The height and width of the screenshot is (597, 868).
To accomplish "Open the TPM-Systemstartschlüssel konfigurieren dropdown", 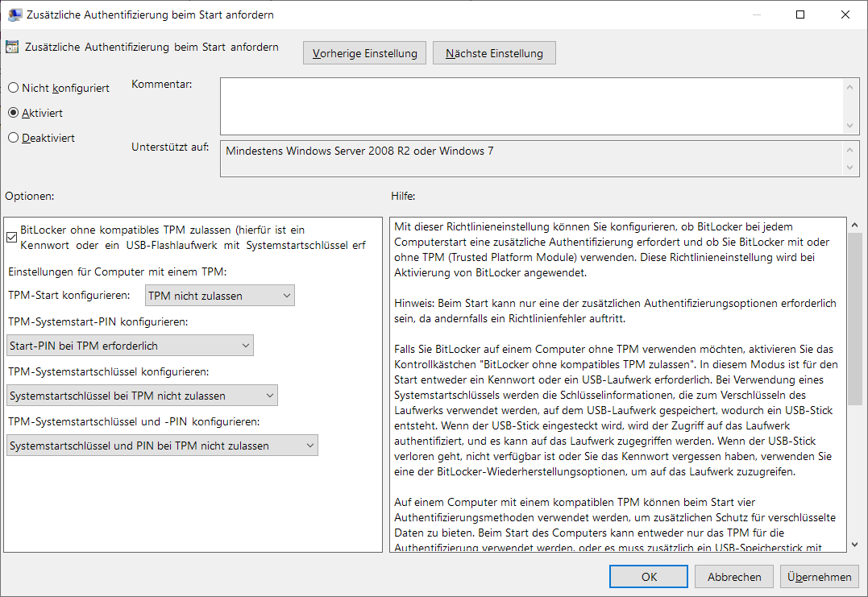I will [x=143, y=396].
